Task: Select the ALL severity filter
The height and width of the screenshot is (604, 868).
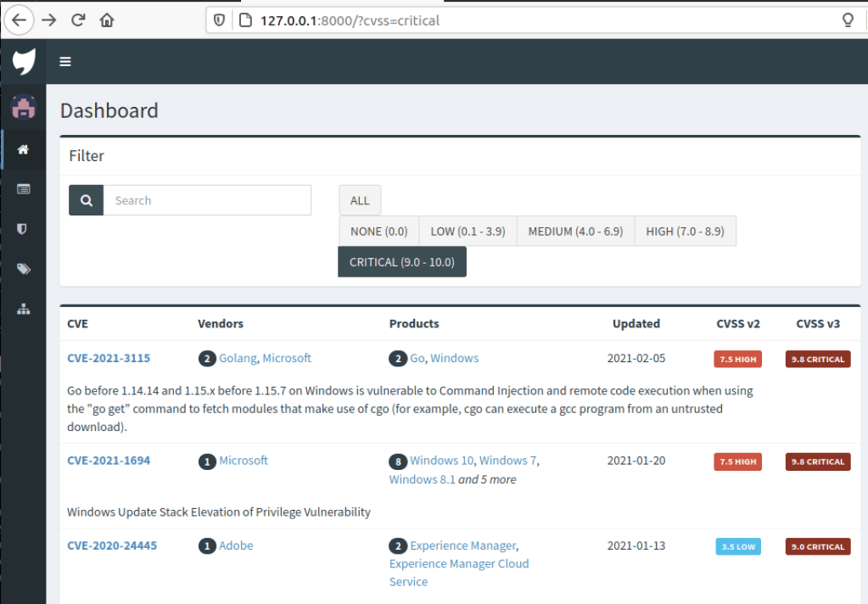Action: tap(360, 200)
